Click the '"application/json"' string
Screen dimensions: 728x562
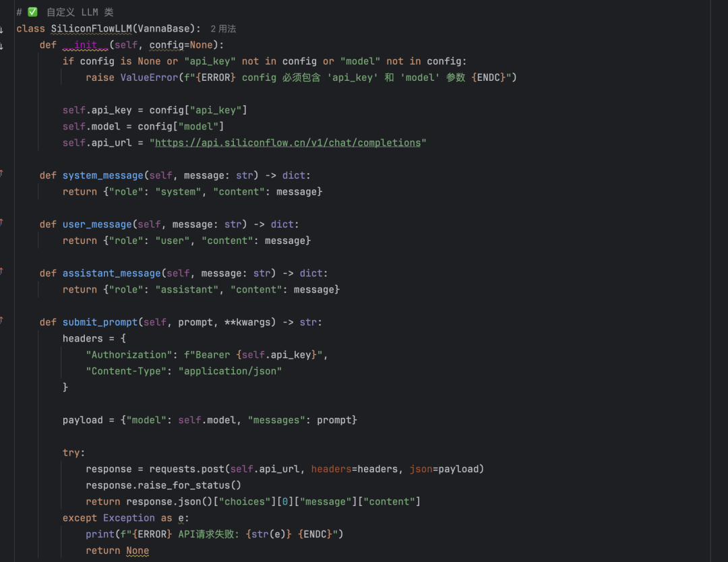coord(231,371)
